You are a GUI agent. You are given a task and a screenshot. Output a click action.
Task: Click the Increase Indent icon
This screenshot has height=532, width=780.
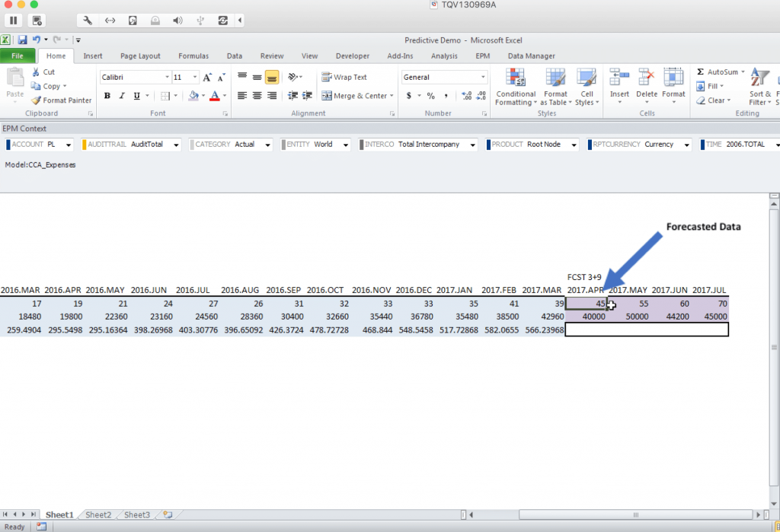click(307, 95)
